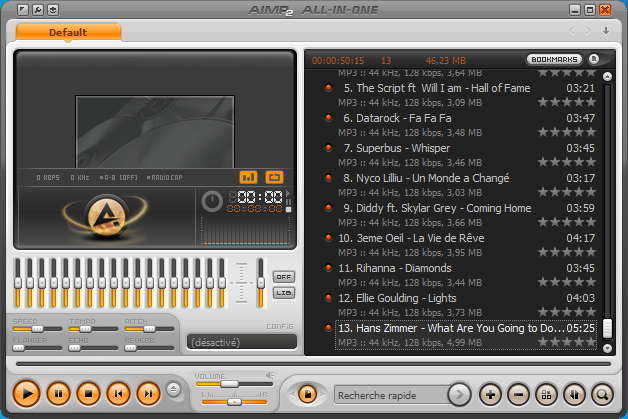Click the arrow button next to quick search
628x419 pixels.
459,395
